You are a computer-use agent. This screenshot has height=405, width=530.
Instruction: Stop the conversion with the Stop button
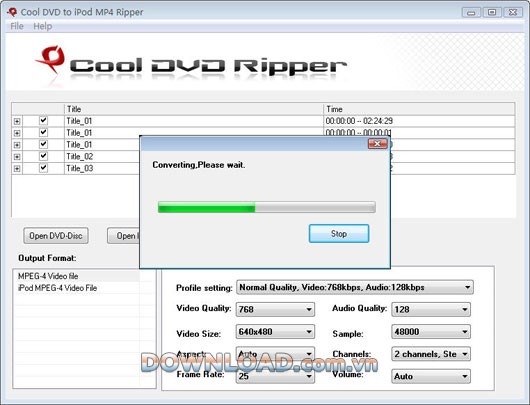point(339,234)
